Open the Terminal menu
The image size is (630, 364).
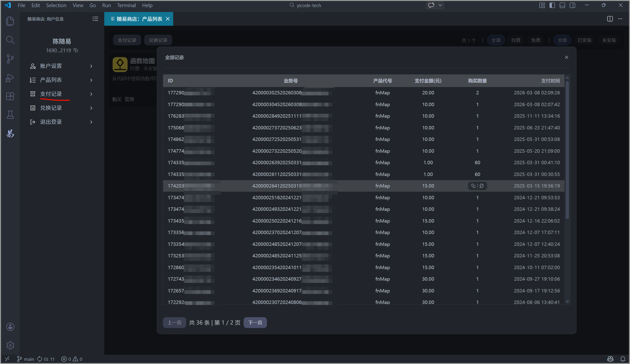(x=126, y=5)
